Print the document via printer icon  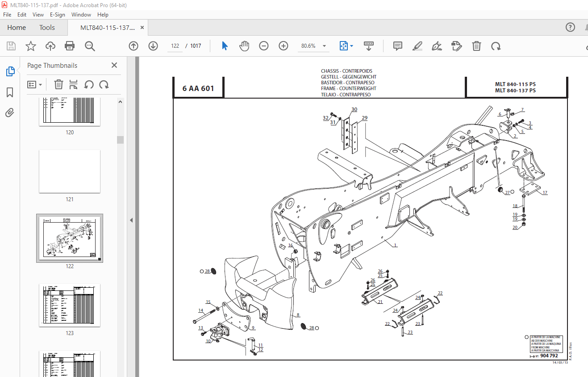[70, 46]
